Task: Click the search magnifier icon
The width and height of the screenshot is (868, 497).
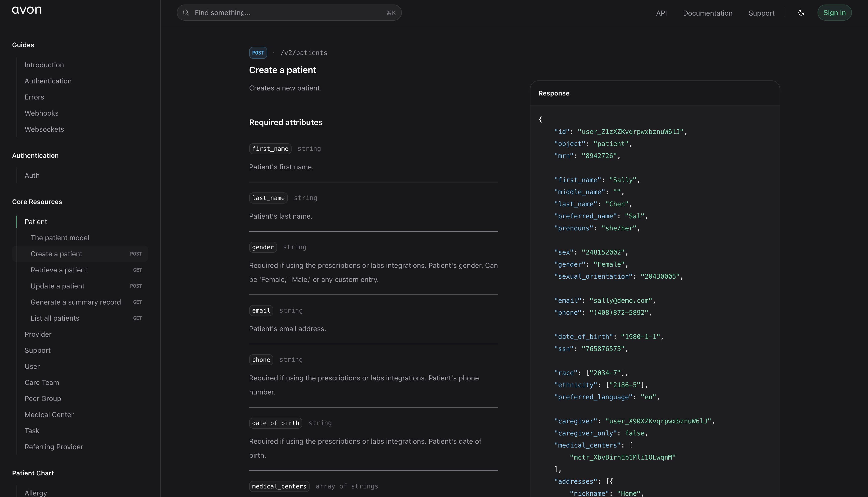Action: point(186,13)
